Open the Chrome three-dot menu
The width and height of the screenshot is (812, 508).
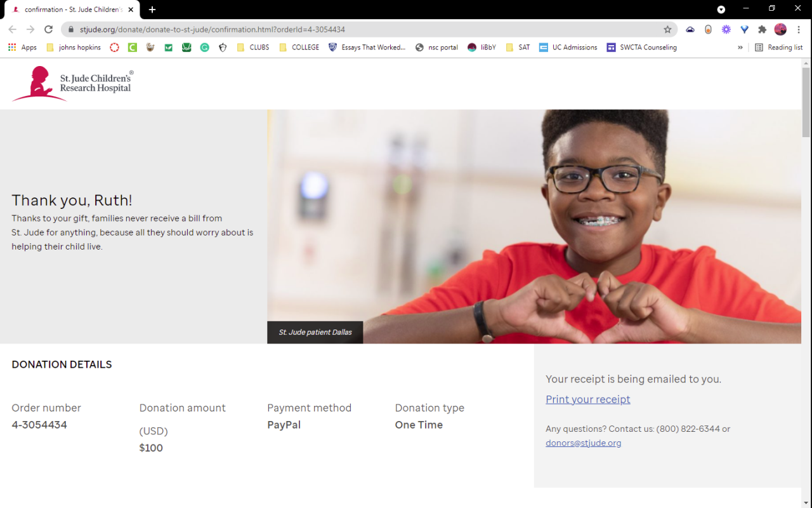pyautogui.click(x=798, y=29)
